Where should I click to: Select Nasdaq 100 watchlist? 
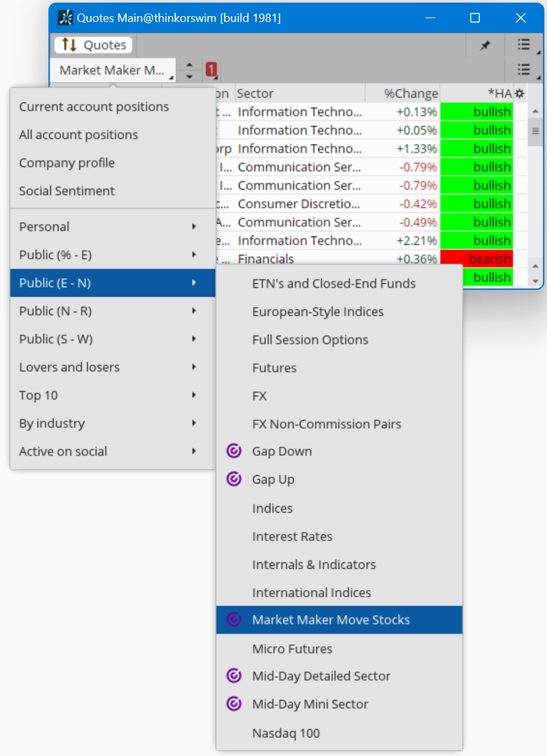click(339, 733)
